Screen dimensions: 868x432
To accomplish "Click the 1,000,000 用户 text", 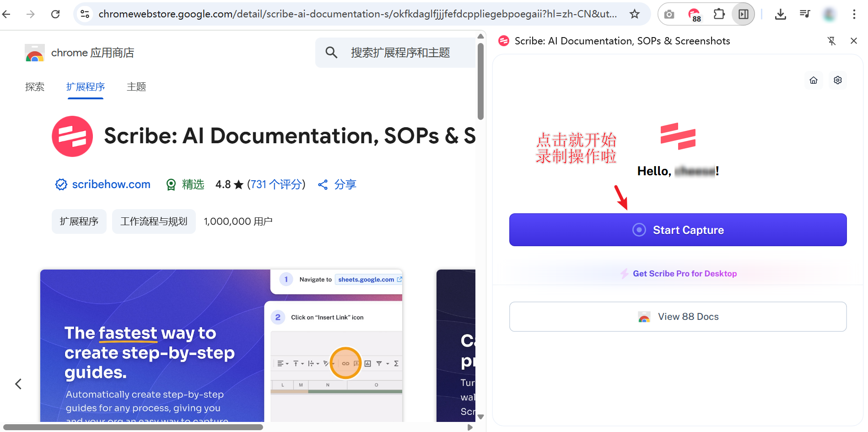I will (x=238, y=221).
